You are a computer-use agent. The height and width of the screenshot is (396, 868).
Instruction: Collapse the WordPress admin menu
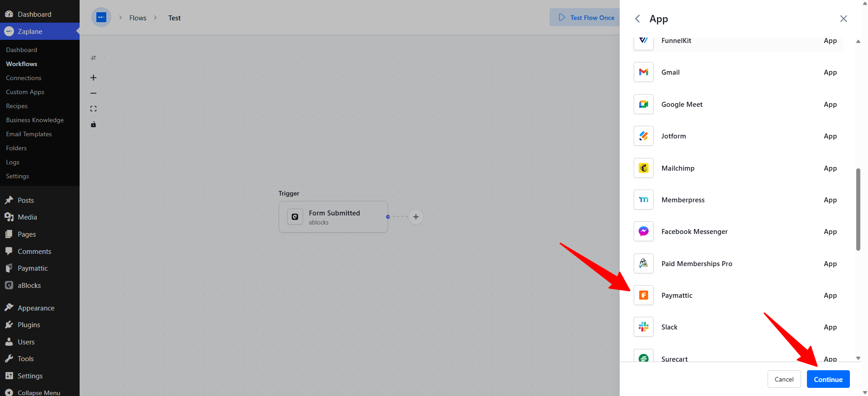tap(40, 392)
